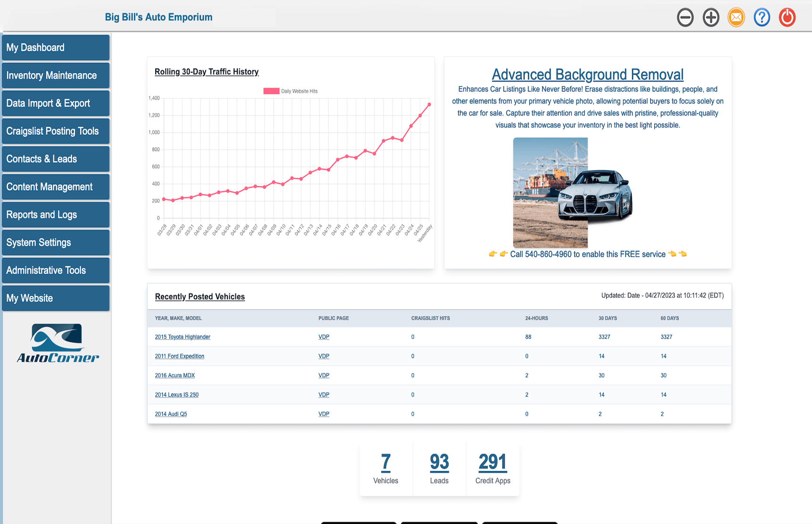Image resolution: width=812 pixels, height=524 pixels.
Task: Open Contacts & Leads menu
Action: (56, 159)
